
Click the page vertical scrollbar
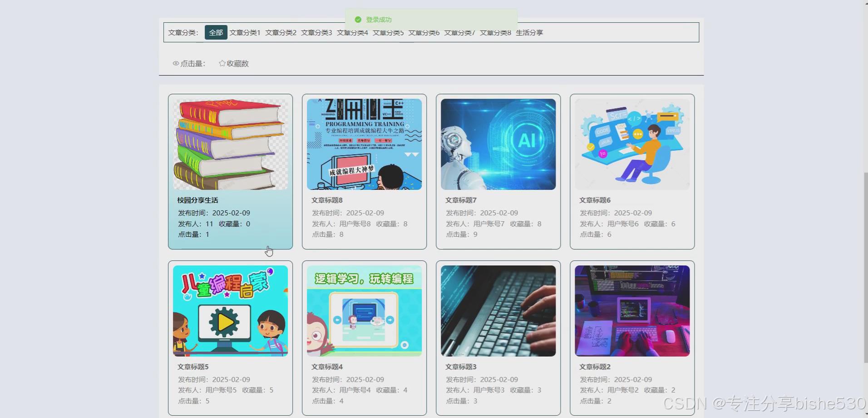(x=865, y=267)
